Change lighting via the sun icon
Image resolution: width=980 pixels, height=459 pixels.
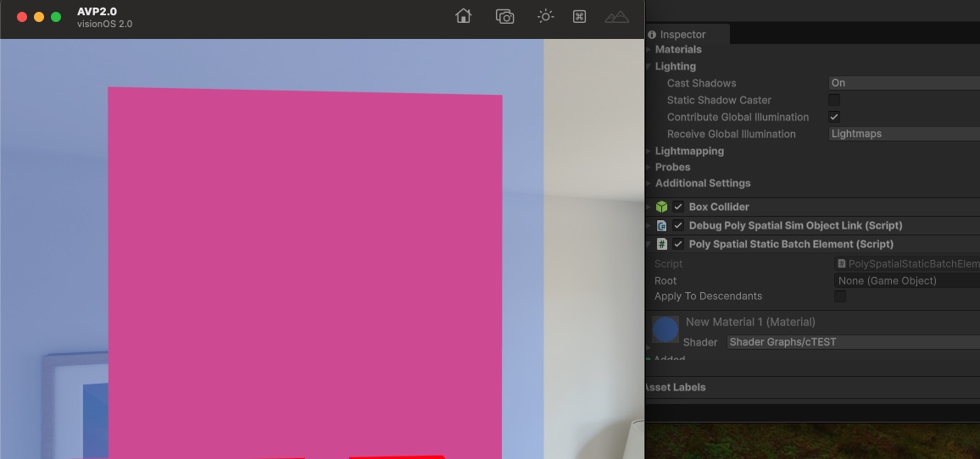click(545, 16)
